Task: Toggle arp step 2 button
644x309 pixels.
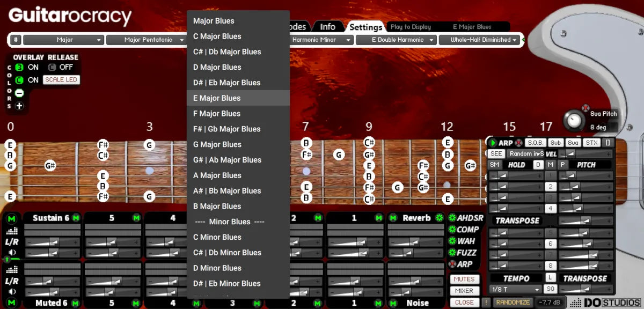Action: pos(550,187)
